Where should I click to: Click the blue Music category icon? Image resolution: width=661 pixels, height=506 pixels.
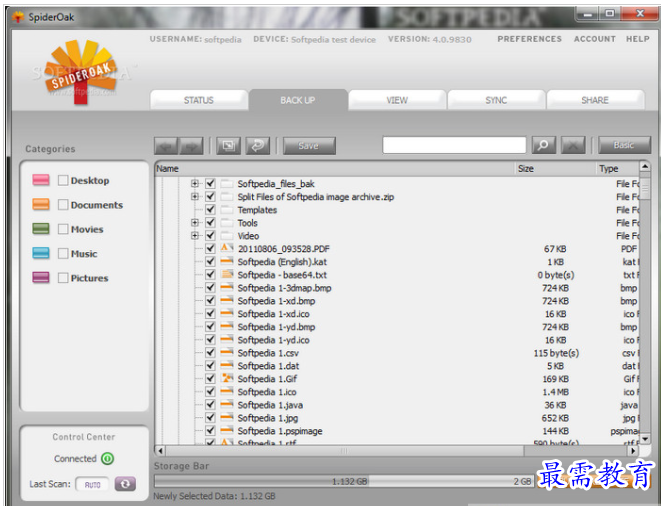[x=41, y=254]
